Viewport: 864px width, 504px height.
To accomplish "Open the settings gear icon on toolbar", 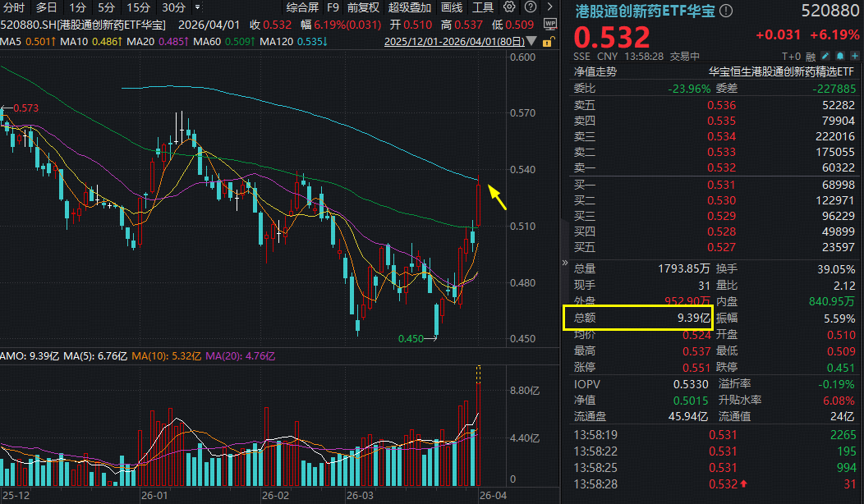I will click(509, 7).
